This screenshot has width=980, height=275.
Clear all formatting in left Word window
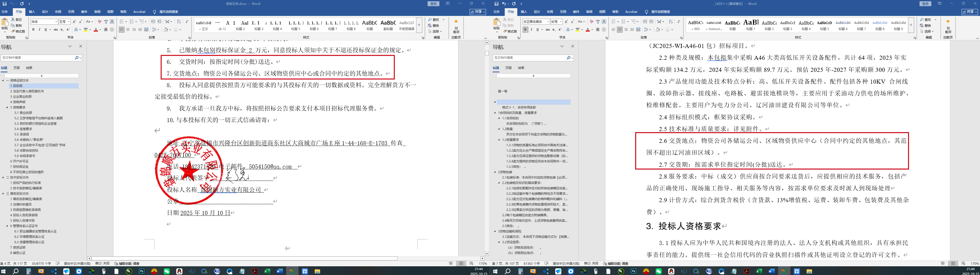coord(100,22)
